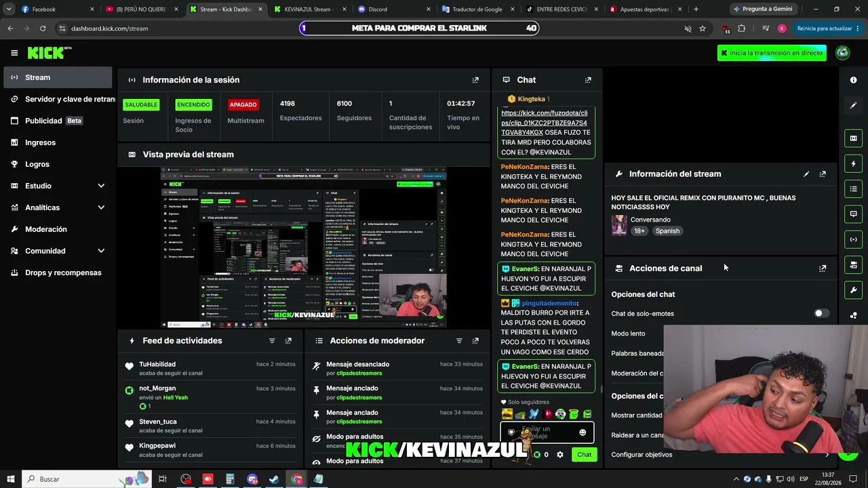Image resolution: width=868 pixels, height=488 pixels.
Task: Go to Logros in sidebar
Action: (58, 164)
